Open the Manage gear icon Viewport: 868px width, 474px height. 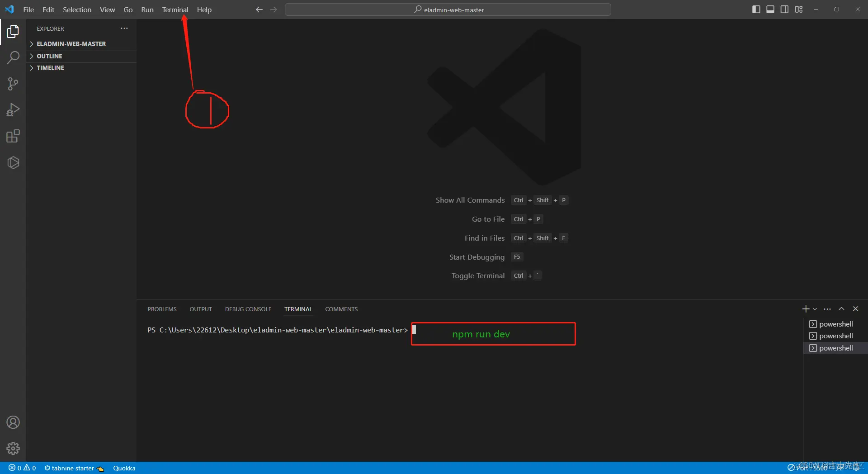click(13, 448)
